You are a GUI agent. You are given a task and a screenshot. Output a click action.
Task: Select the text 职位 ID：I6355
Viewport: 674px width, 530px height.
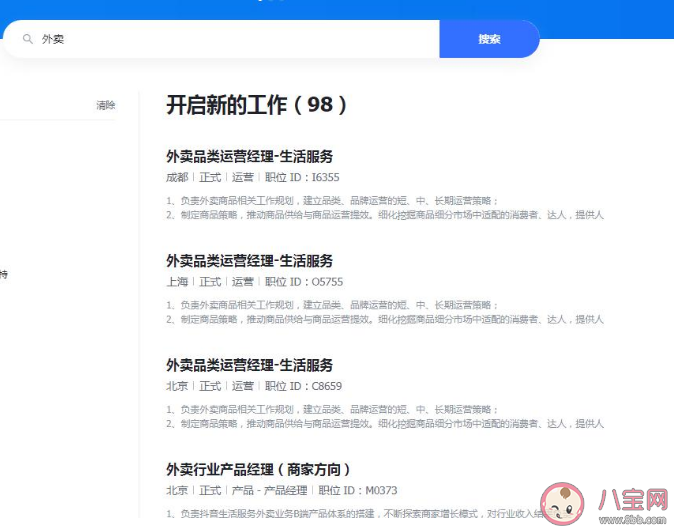point(302,177)
